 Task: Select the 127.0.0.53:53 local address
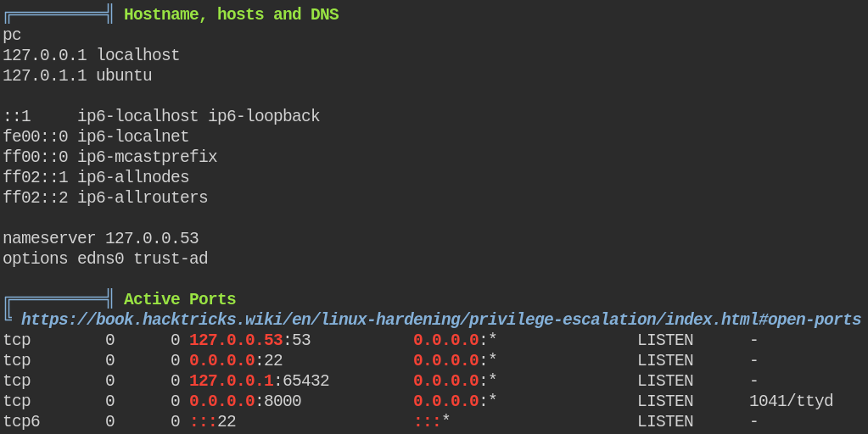coord(250,340)
